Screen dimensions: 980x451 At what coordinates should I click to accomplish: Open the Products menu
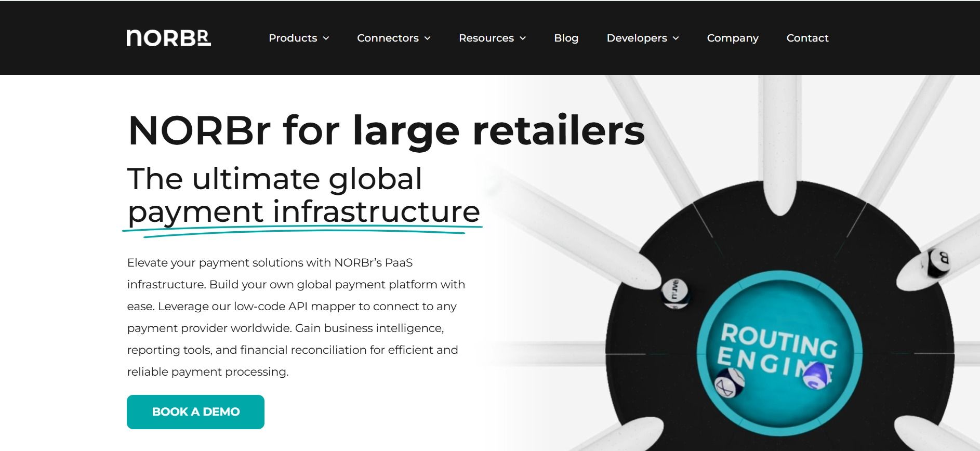tap(293, 38)
